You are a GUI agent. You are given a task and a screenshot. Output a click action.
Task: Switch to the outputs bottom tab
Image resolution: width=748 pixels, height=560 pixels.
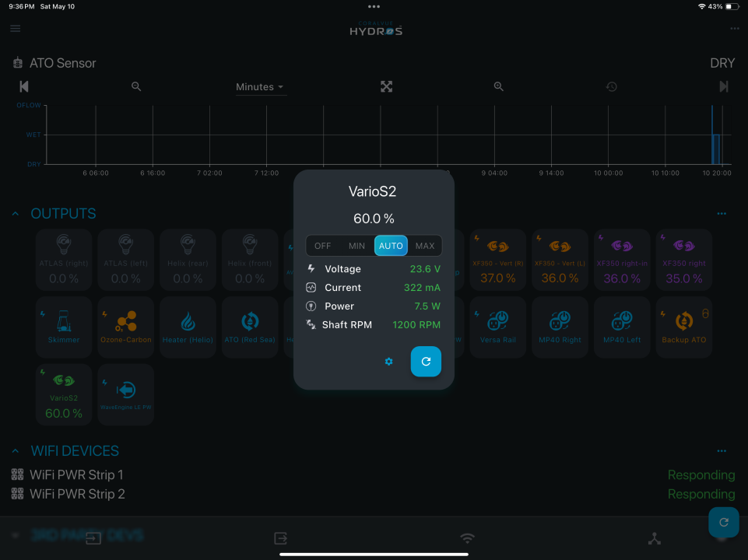(280, 538)
